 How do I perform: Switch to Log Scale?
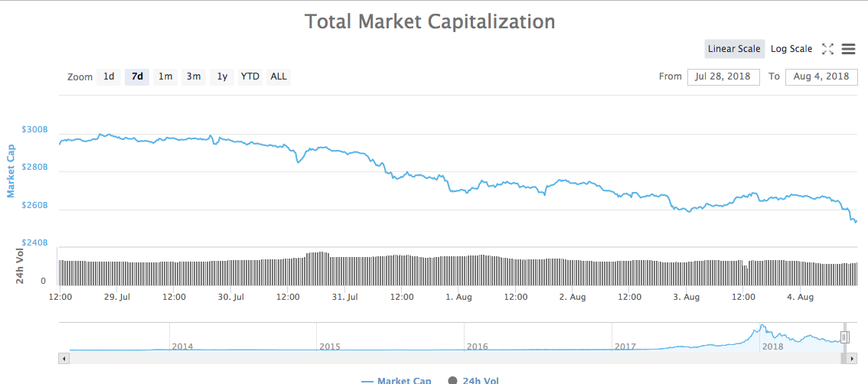(x=791, y=49)
